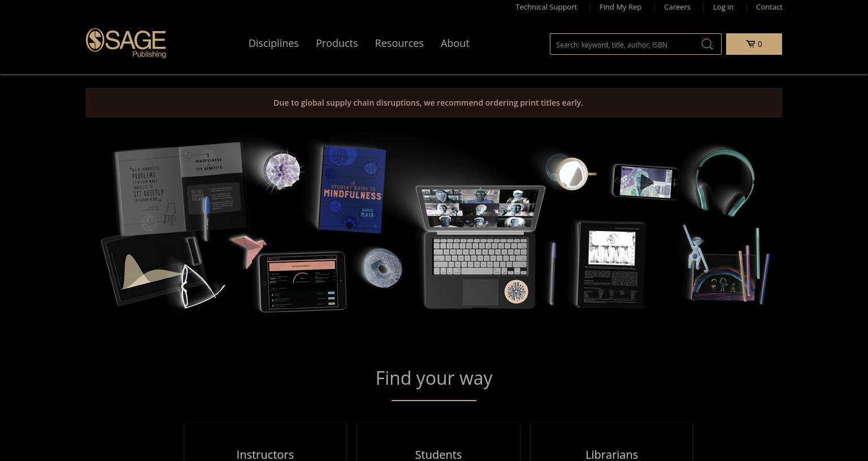The height and width of the screenshot is (461, 868).
Task: Click the Student Guide to Mindfulness book cover
Action: (352, 189)
